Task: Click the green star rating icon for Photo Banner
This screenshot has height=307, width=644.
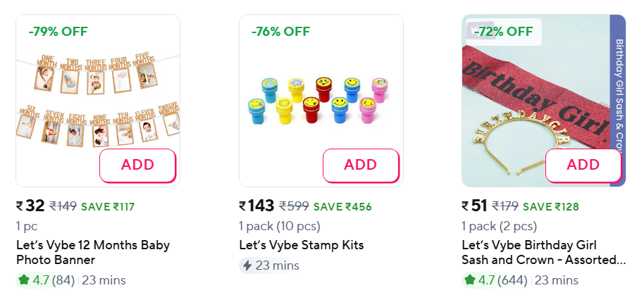Action: click(x=24, y=280)
